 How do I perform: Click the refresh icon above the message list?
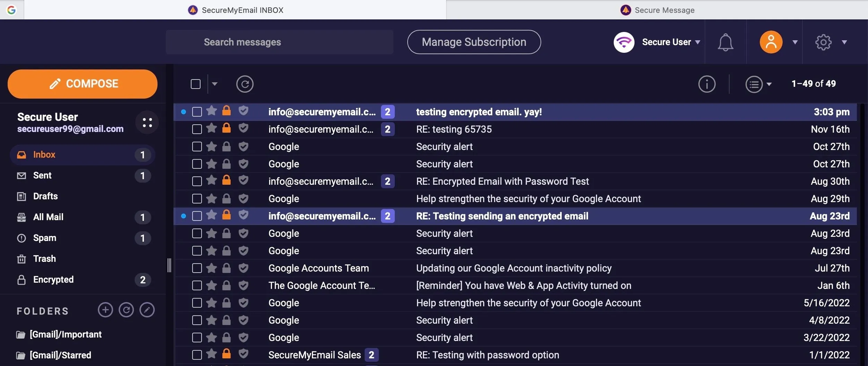tap(245, 84)
